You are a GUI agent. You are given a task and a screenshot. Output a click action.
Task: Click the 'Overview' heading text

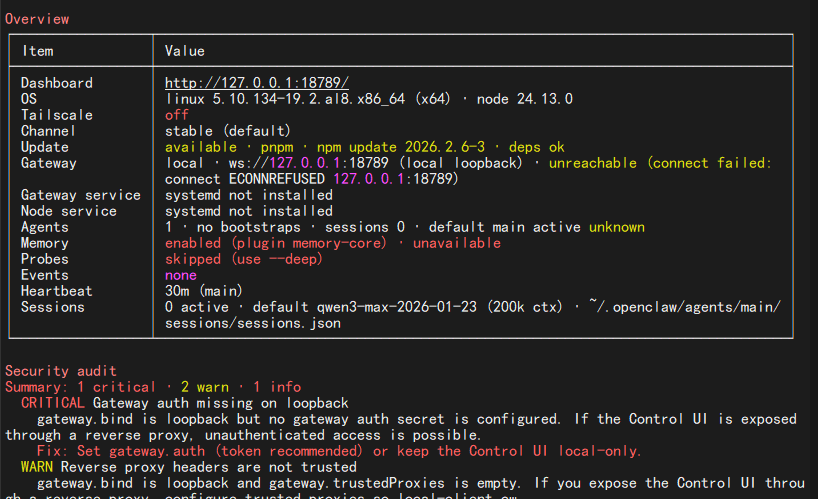37,19
